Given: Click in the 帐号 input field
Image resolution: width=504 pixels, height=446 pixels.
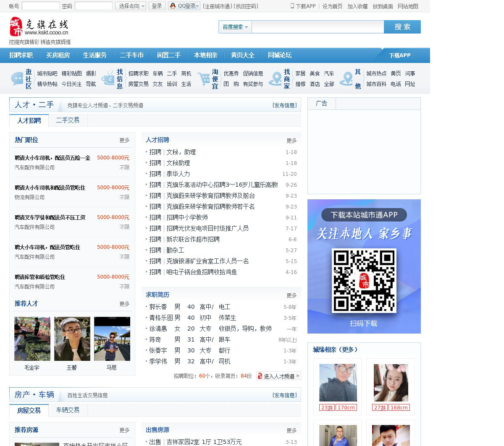Looking at the screenshot, I should click(x=40, y=6).
